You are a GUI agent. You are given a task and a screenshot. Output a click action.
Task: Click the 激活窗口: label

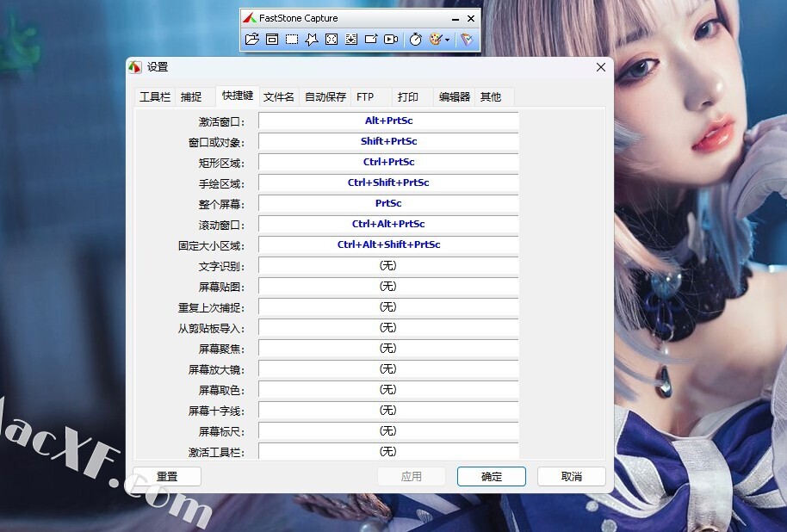(x=221, y=122)
